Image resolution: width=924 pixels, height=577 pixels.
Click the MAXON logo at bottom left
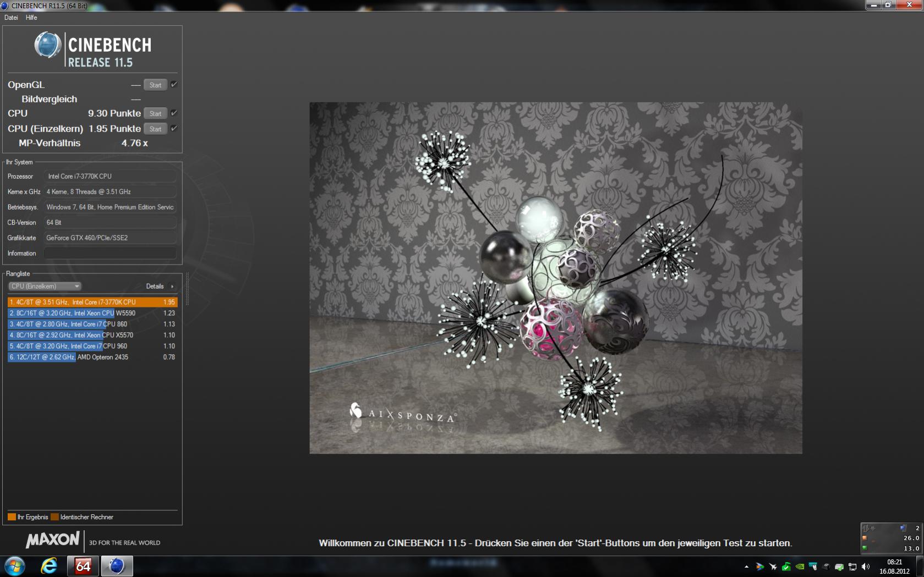tap(53, 540)
